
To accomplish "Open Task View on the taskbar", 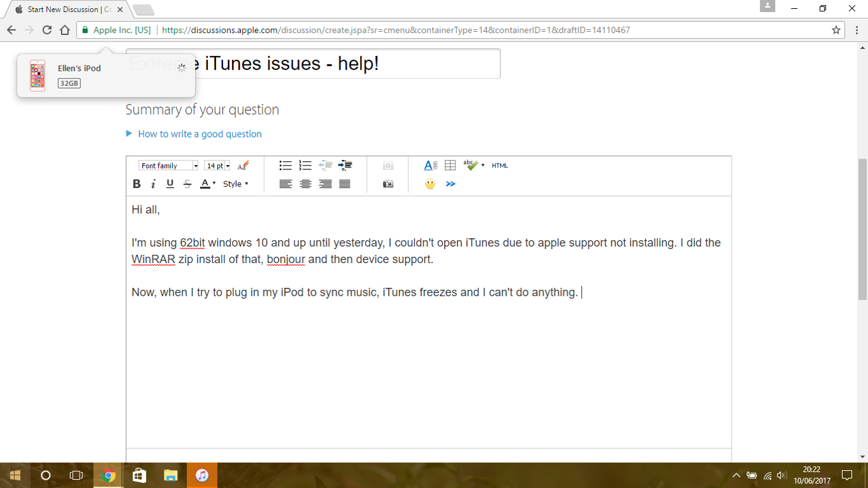I will tap(76, 475).
